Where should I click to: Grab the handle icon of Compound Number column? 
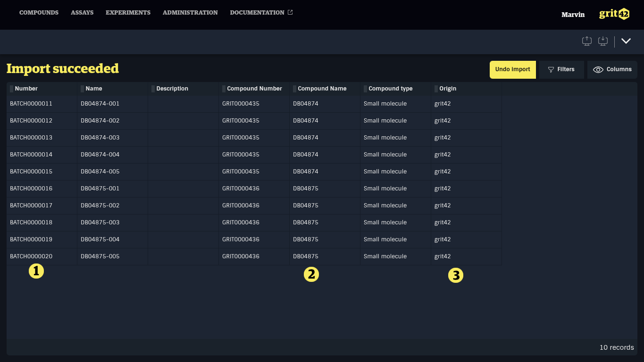point(224,89)
